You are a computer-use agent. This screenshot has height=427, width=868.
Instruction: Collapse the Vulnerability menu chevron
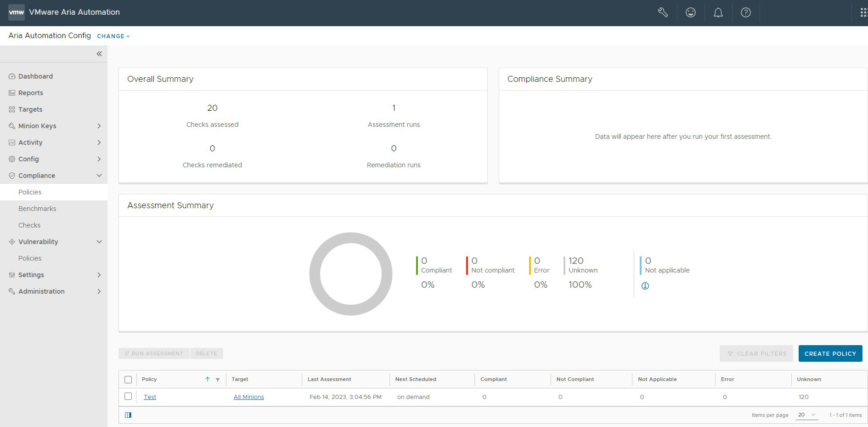point(99,242)
